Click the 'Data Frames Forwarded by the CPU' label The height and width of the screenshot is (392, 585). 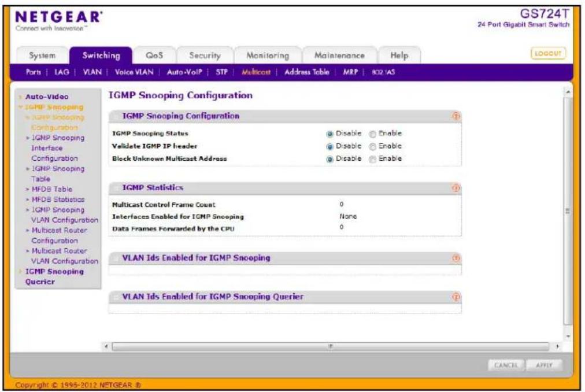[x=173, y=229]
